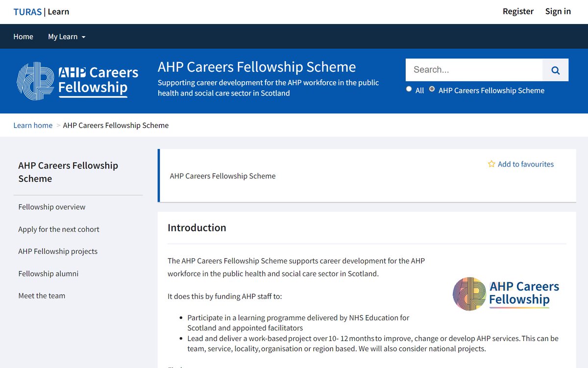Image resolution: width=588 pixels, height=368 pixels.
Task: Click the AHP Careers Fellowship banner logo
Action: coord(77,81)
